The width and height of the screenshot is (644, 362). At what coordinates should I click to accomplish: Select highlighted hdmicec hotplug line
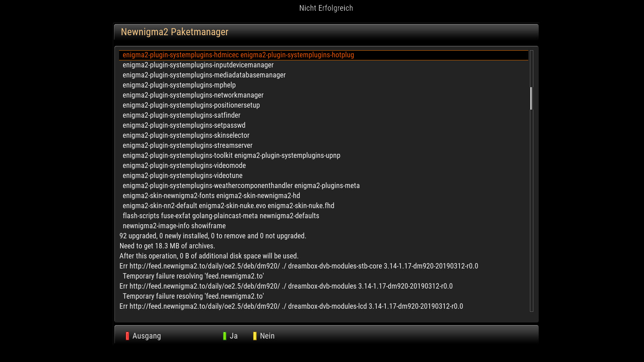tap(238, 55)
